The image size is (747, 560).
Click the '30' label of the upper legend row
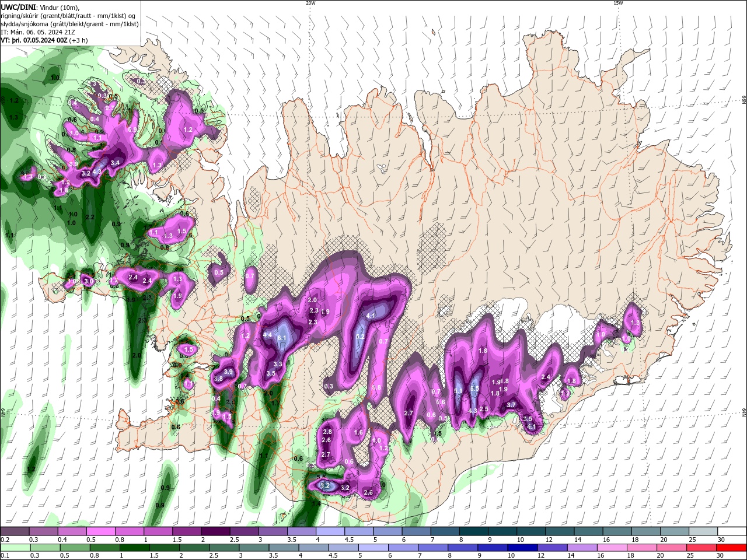coord(721,540)
